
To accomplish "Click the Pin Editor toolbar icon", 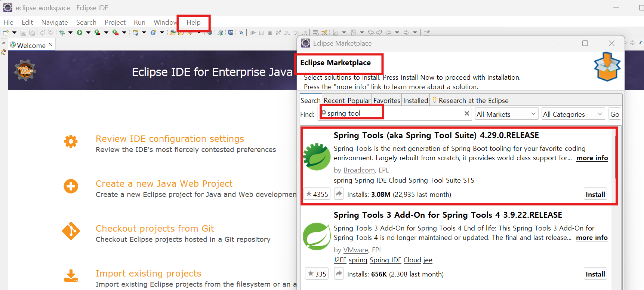I will (x=426, y=33).
